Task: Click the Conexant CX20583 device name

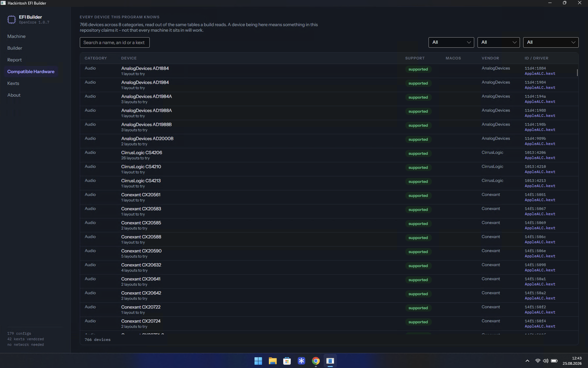Action: click(x=141, y=209)
